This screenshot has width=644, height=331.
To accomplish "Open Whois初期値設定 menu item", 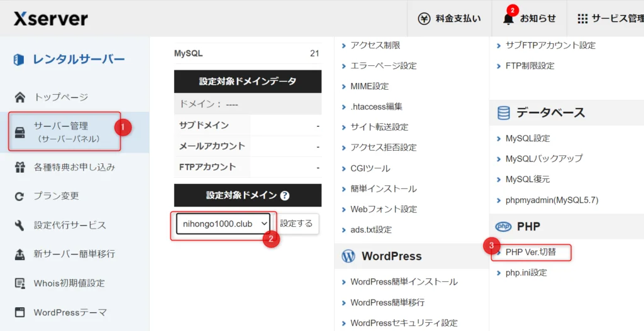I will (x=69, y=283).
